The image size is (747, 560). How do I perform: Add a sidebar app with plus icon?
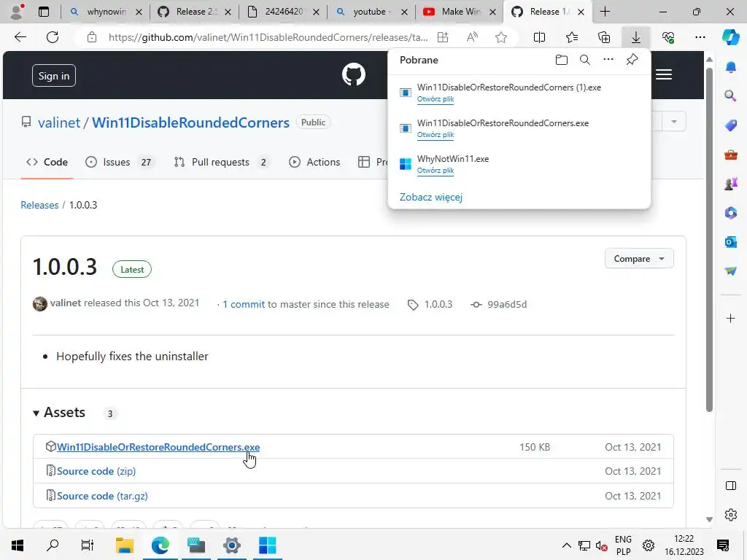pyautogui.click(x=730, y=318)
